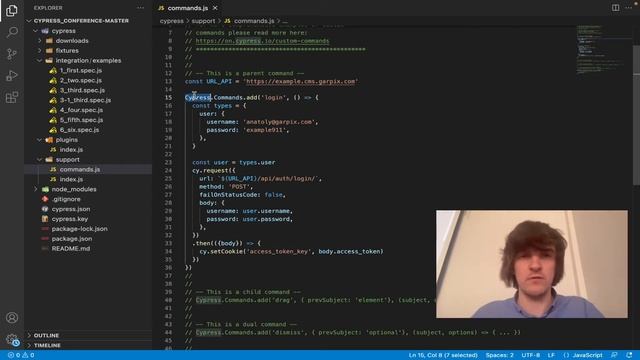This screenshot has width=640, height=360.
Task: Click the feedback icon in status bar
Action: [x=614, y=355]
